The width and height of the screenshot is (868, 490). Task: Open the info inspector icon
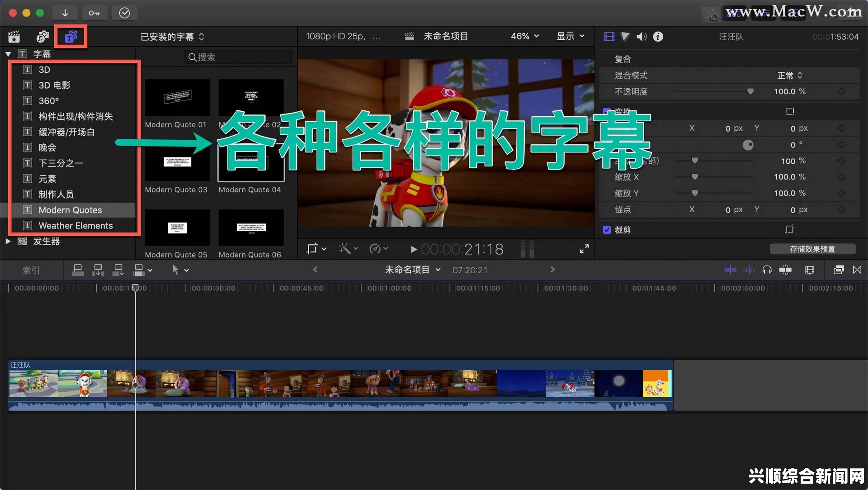pyautogui.click(x=658, y=37)
